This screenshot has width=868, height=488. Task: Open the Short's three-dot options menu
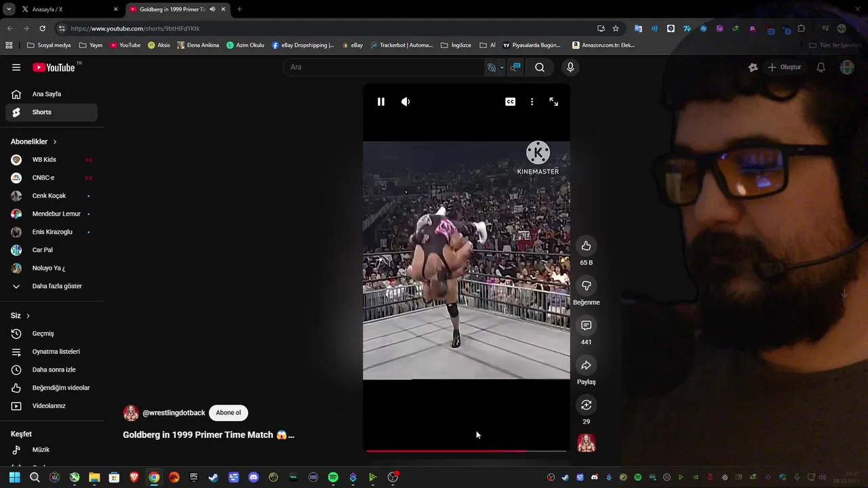point(532,102)
